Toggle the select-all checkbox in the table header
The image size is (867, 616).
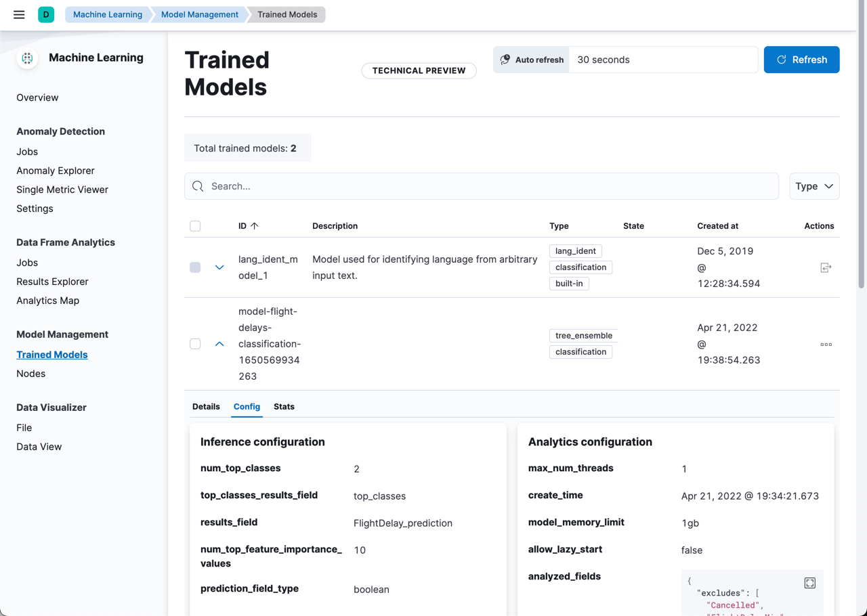pyautogui.click(x=195, y=225)
